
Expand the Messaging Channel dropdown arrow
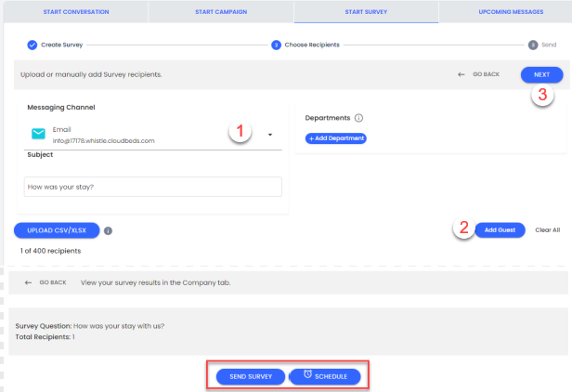(x=270, y=134)
